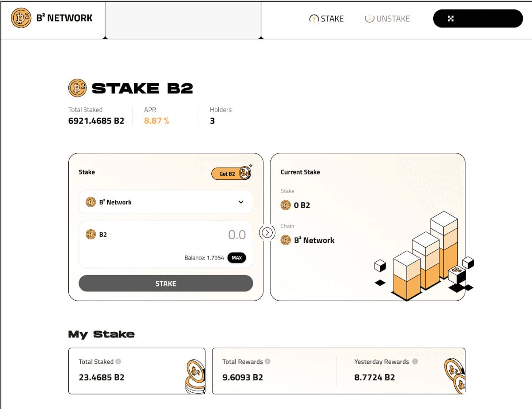The image size is (532, 409).
Task: Click the Get B2 button
Action: click(231, 174)
